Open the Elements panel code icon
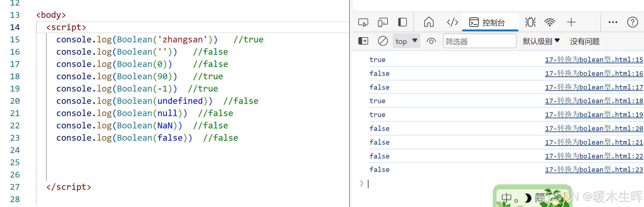 coord(453,22)
